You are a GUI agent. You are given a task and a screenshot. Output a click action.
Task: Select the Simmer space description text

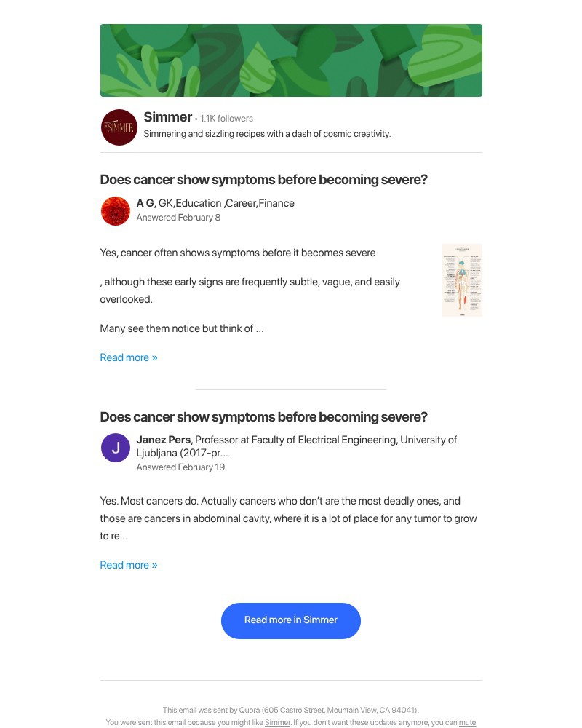[267, 133]
